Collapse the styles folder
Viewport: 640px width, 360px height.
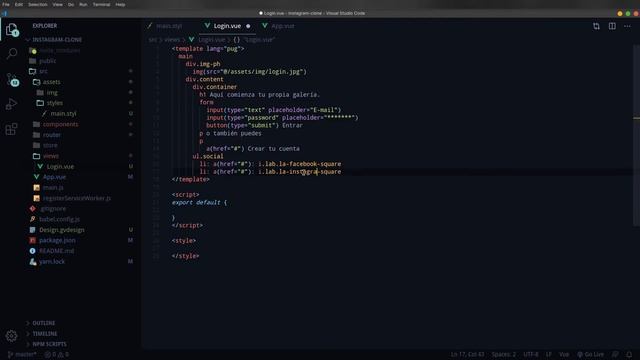(x=54, y=103)
